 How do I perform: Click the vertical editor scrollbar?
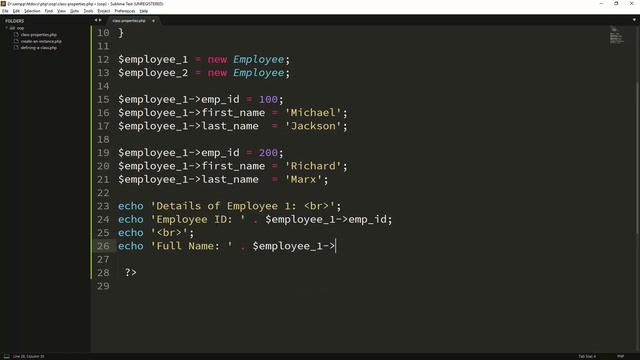(x=638, y=157)
